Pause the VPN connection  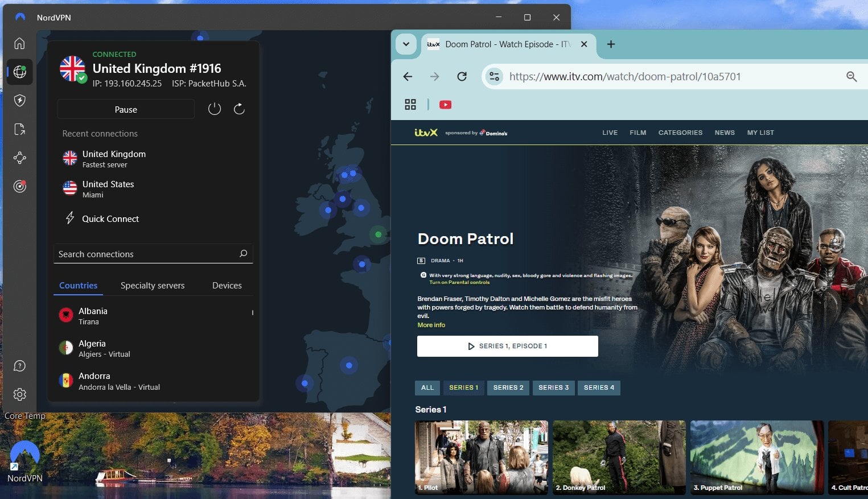[x=125, y=109]
